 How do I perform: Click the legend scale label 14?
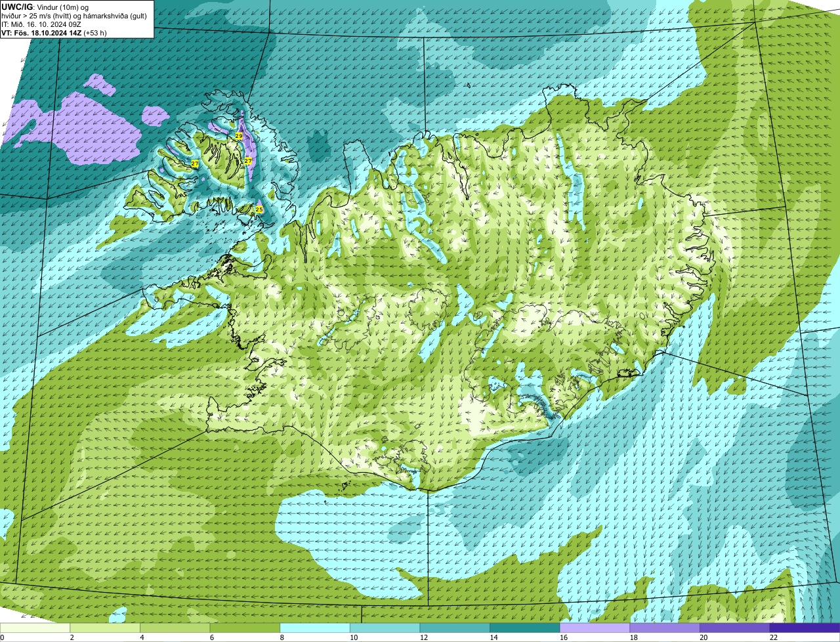pos(493,637)
